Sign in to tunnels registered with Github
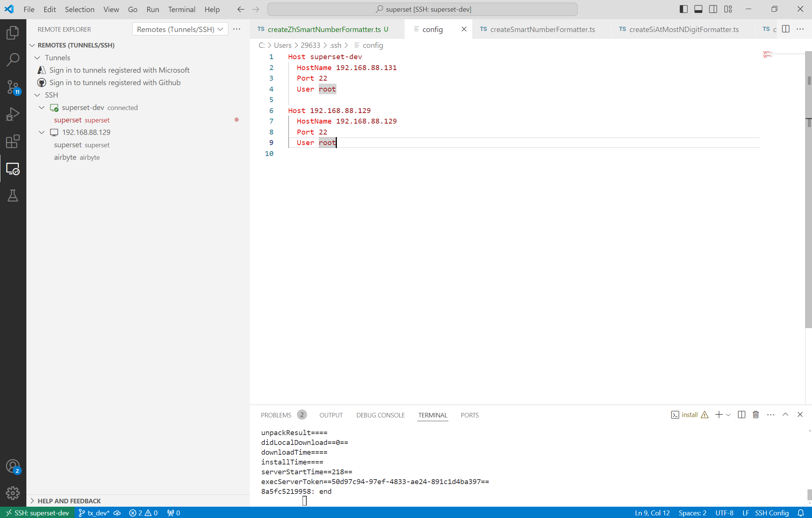The height and width of the screenshot is (518, 812). pos(115,83)
